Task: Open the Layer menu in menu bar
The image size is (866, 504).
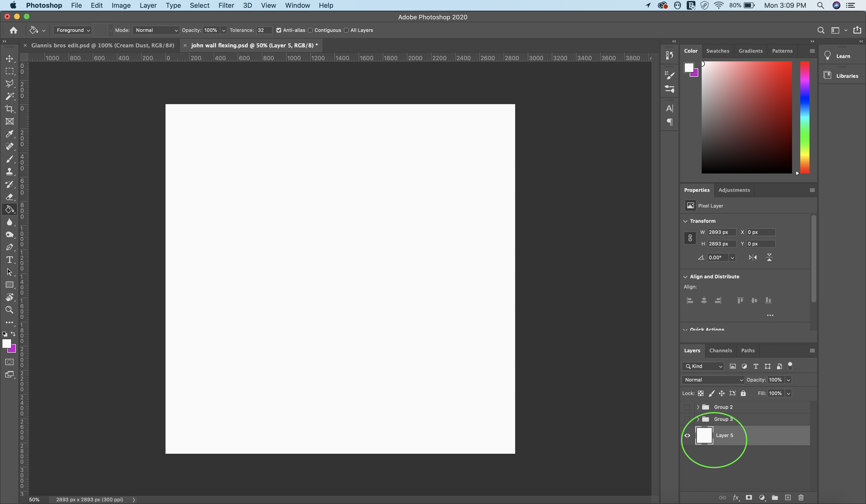Action: (x=148, y=5)
